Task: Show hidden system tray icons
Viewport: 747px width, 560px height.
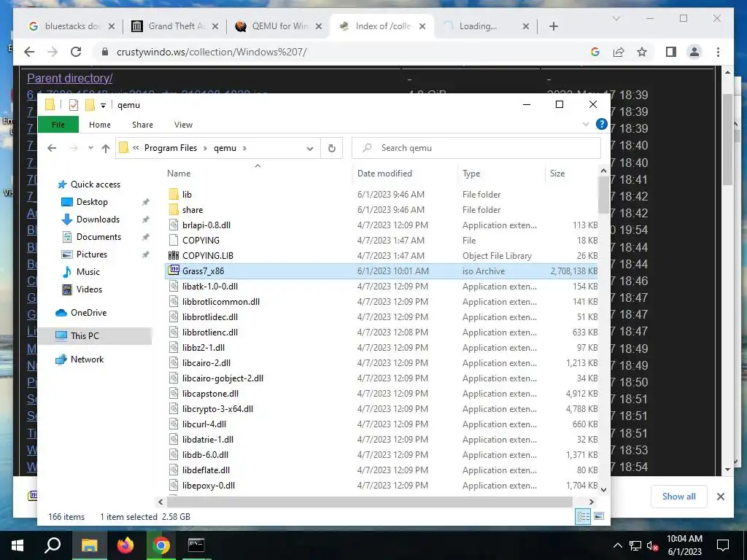Action: (x=617, y=545)
